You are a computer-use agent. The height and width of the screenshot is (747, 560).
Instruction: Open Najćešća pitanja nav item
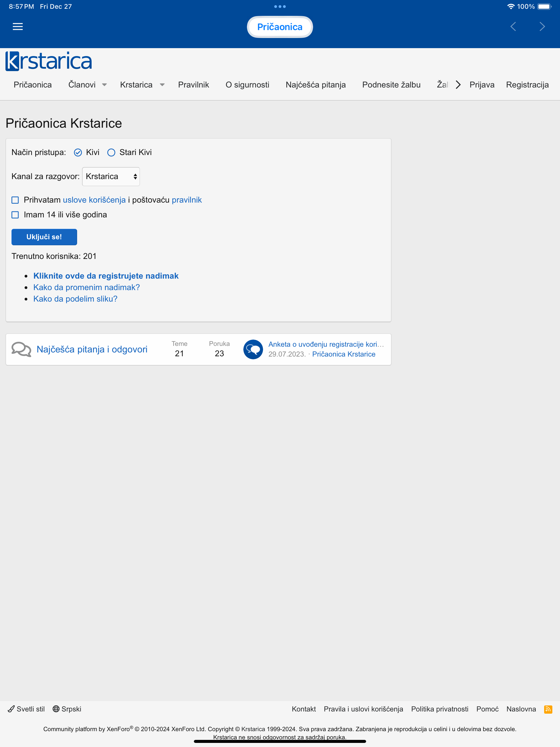[x=316, y=85]
